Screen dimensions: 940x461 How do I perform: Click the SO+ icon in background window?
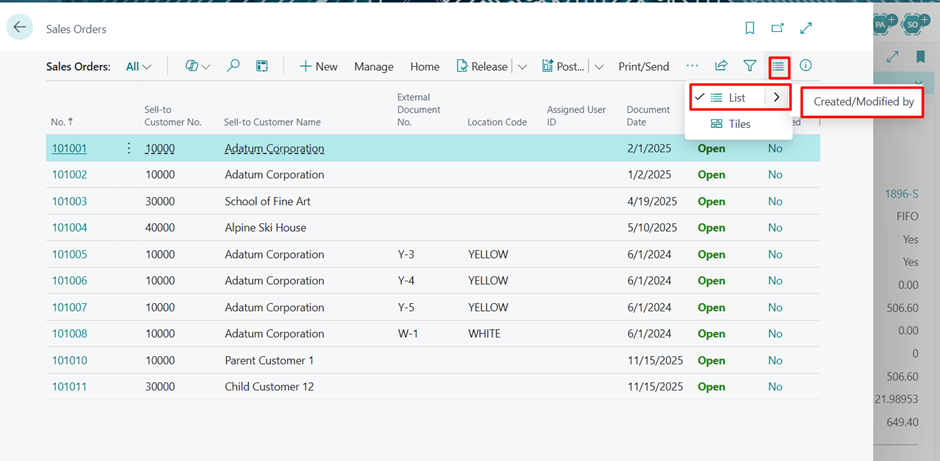click(x=915, y=24)
